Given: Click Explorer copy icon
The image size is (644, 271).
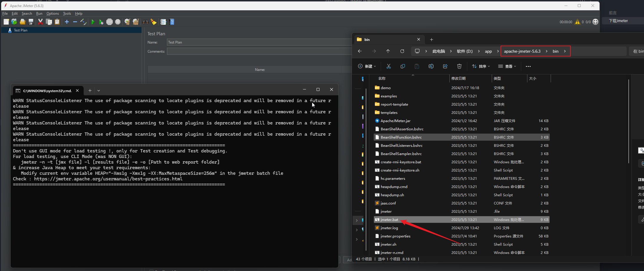Looking at the screenshot, I should coord(403,66).
